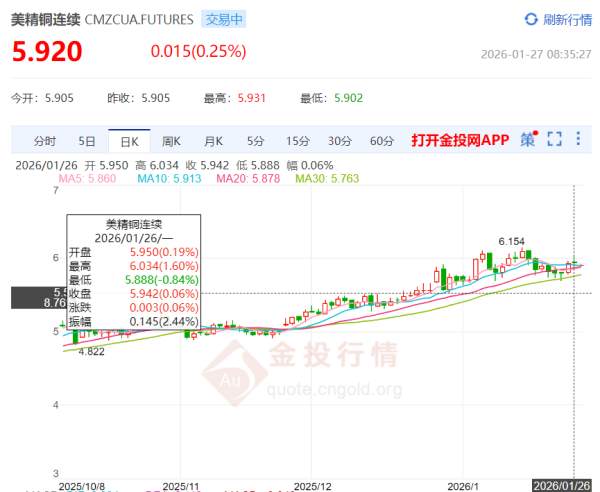Click the 最高: 5.931 high value
Viewport: 600px width, 492px height.
(x=235, y=98)
